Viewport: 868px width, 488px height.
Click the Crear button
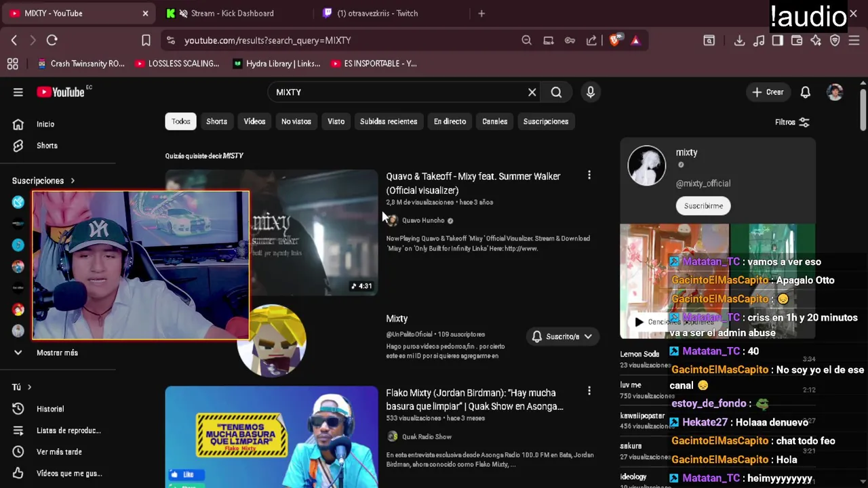pos(768,92)
